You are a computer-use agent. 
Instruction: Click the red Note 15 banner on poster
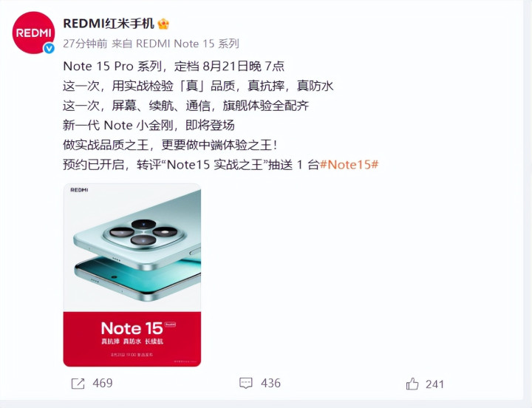(x=132, y=339)
